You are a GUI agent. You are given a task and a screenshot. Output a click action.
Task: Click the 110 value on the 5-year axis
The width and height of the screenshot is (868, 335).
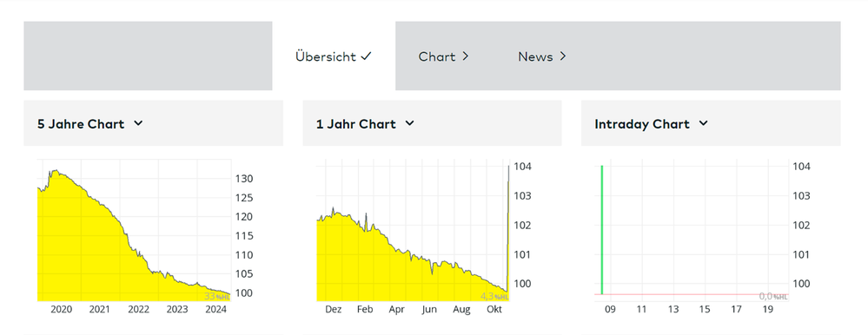(x=245, y=255)
